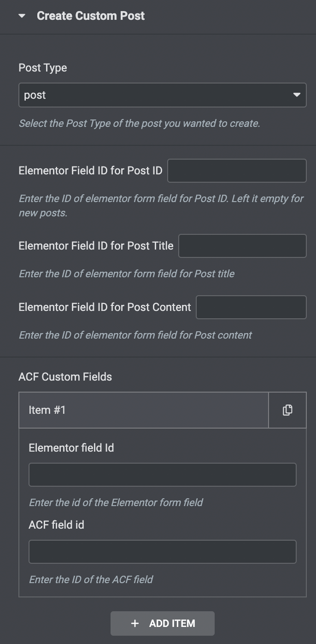The image size is (316, 644).
Task: Duplicate Item #1 using the copy icon
Action: pos(287,410)
